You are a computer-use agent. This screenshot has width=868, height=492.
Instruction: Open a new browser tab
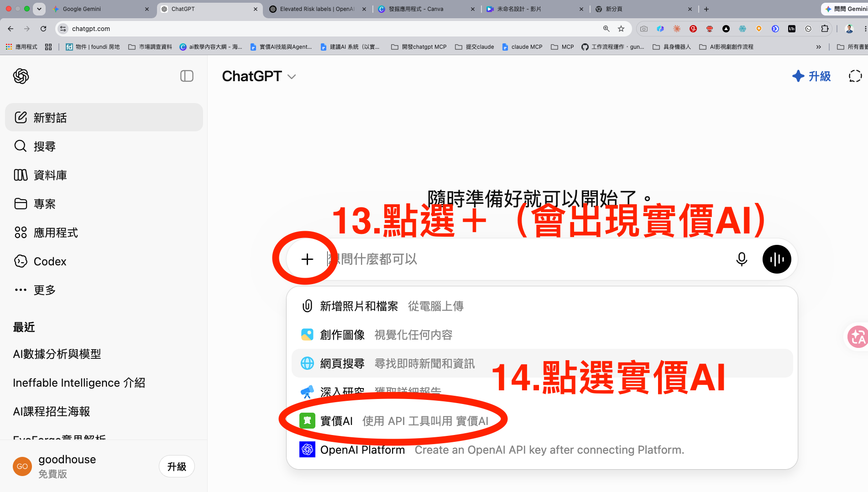[x=706, y=9]
